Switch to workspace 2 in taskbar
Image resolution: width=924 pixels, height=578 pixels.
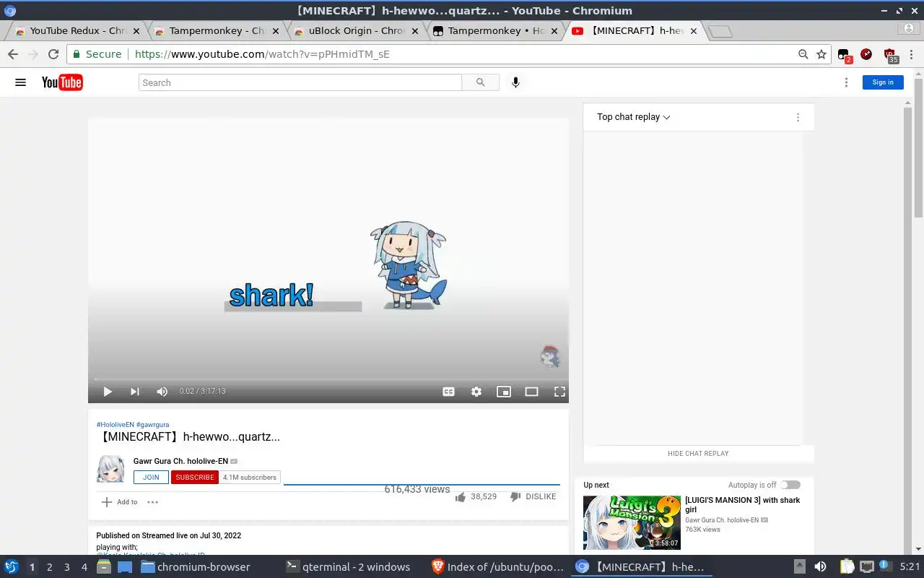pyautogui.click(x=49, y=567)
